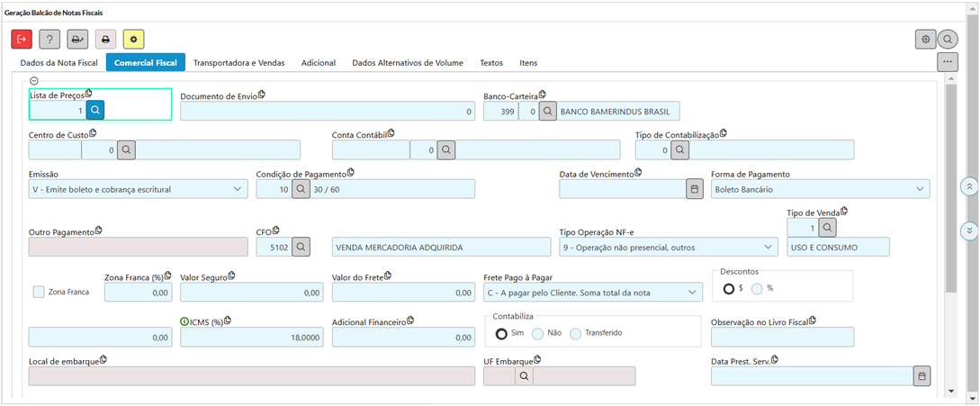980x406 pixels.
Task: Open CFO lookup magnifier icon
Action: pyautogui.click(x=301, y=247)
